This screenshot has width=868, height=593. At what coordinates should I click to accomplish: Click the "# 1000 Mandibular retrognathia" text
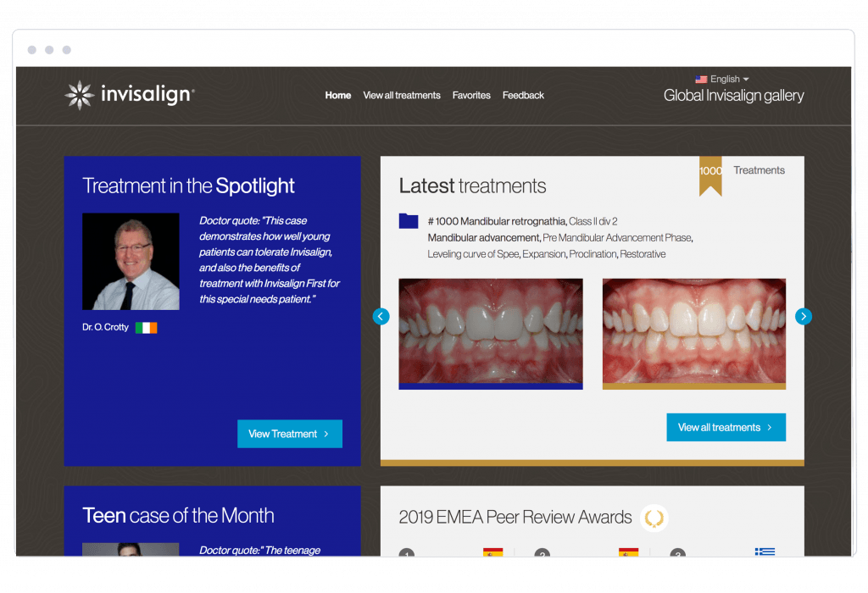[497, 221]
